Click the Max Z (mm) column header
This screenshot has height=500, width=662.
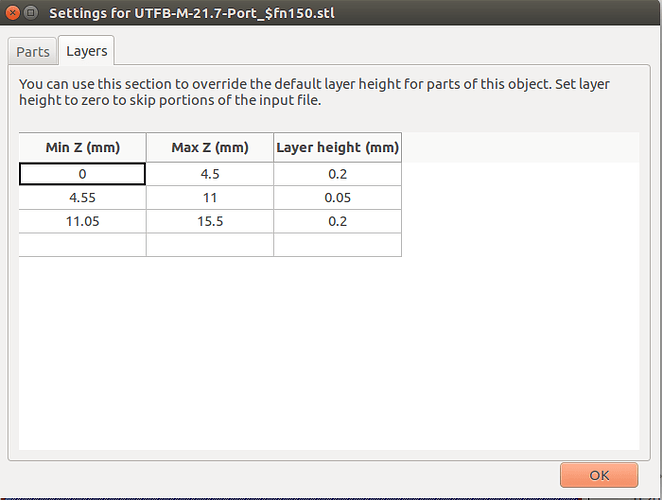[210, 147]
